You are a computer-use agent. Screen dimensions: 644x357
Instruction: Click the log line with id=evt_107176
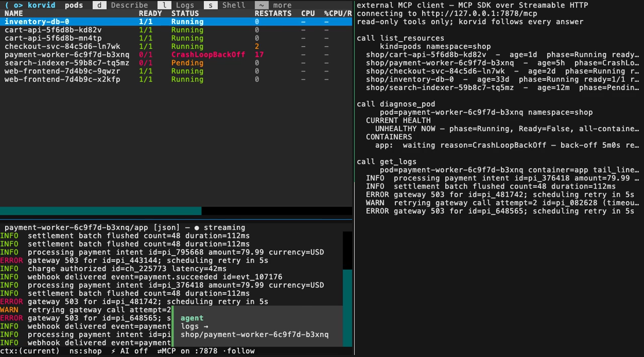click(141, 277)
